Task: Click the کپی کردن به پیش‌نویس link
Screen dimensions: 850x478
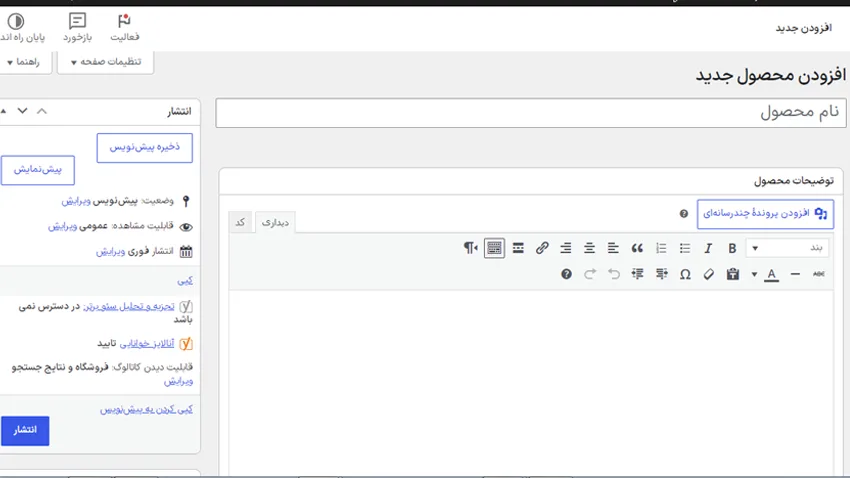Action: coord(146,410)
